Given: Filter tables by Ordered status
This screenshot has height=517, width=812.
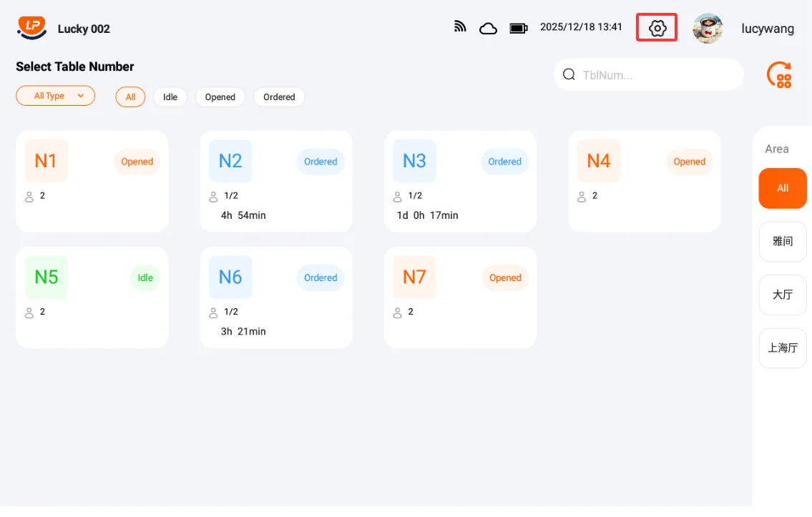Looking at the screenshot, I should coord(279,97).
